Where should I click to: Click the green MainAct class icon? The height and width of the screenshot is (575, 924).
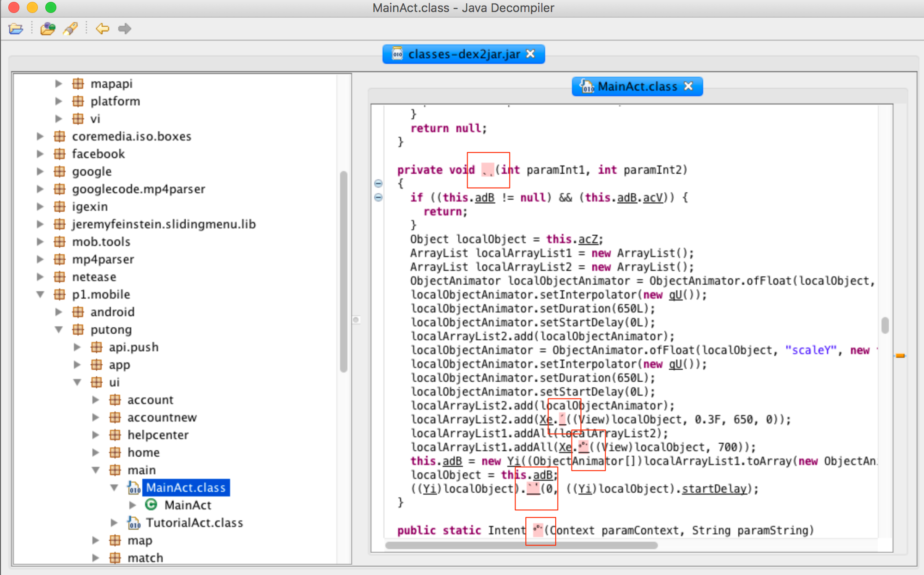coord(151,505)
